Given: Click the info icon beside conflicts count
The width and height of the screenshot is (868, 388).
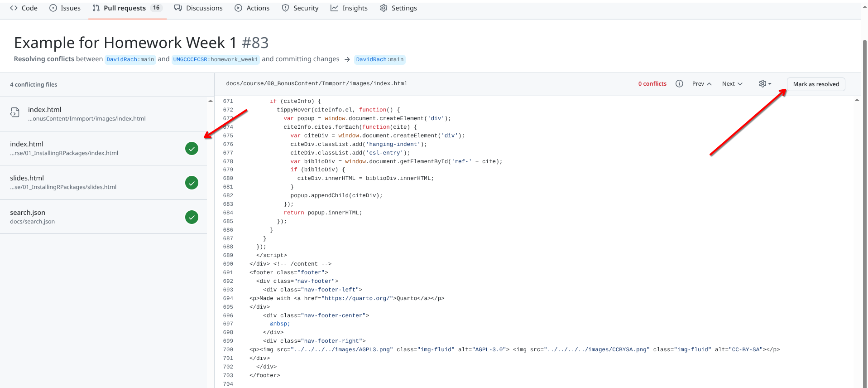Looking at the screenshot, I should pos(679,84).
